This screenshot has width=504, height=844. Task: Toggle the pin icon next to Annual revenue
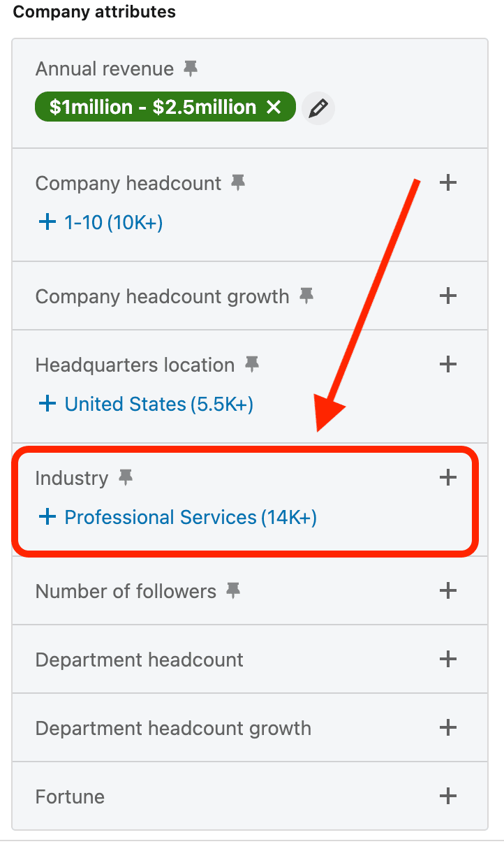(190, 68)
